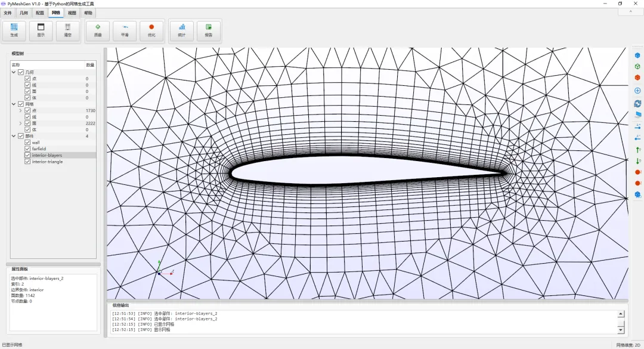Viewport: 644px width, 349px height.
Task: Set view to positive Y green up-arrow
Action: coord(637,150)
